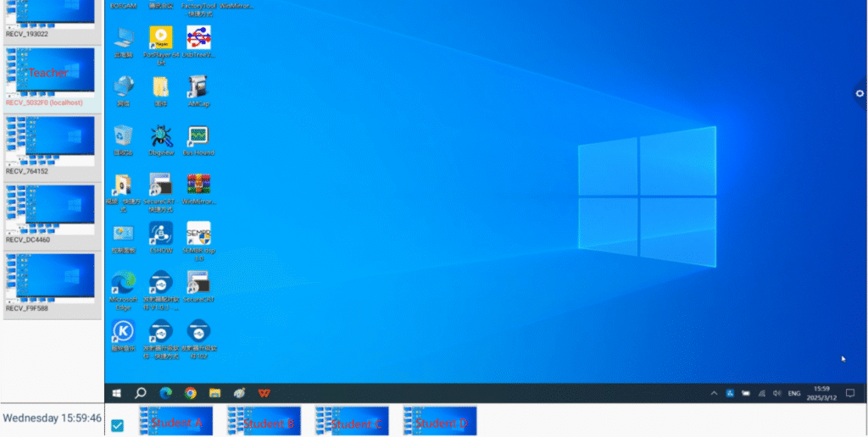Open the WPS Office taskbar icon
Image resolution: width=868 pixels, height=437 pixels.
point(264,393)
